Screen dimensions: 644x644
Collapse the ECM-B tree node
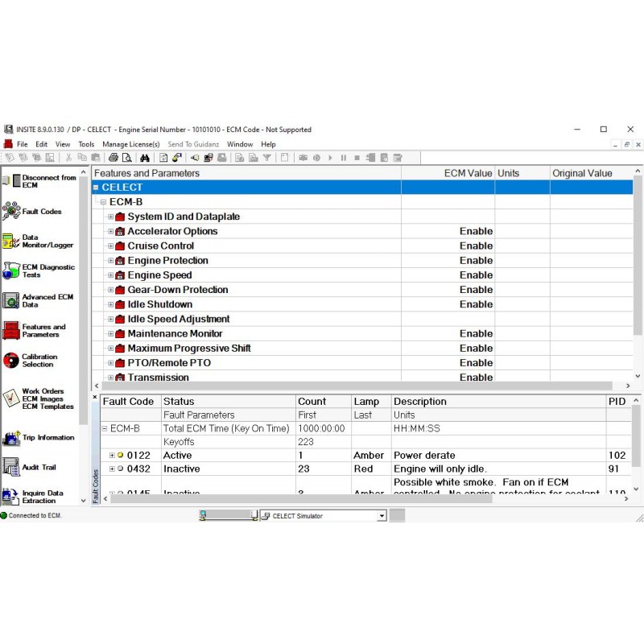tap(102, 201)
